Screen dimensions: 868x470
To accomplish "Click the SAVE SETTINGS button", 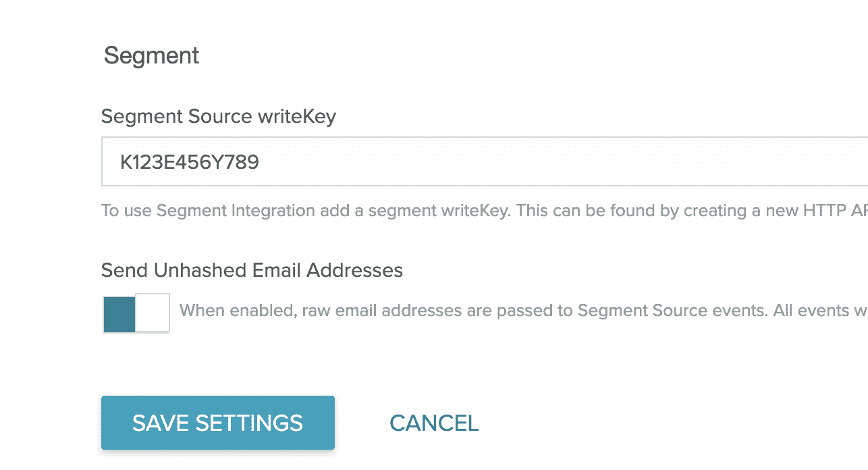I will pyautogui.click(x=217, y=423).
